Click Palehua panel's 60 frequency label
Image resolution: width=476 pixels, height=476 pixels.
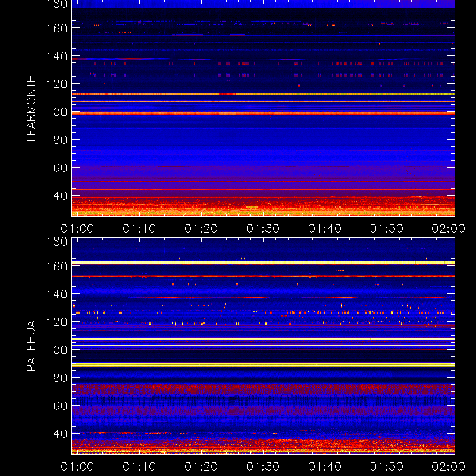pos(60,406)
